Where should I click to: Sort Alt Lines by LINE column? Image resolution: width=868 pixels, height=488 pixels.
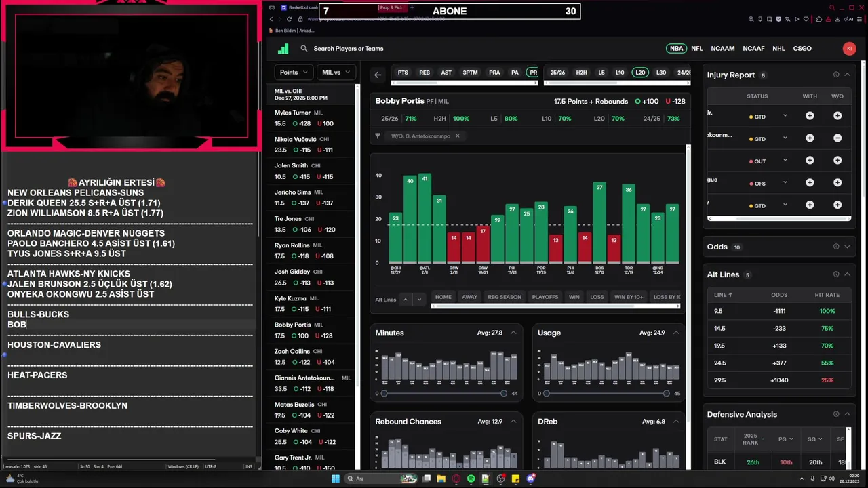coord(724,295)
